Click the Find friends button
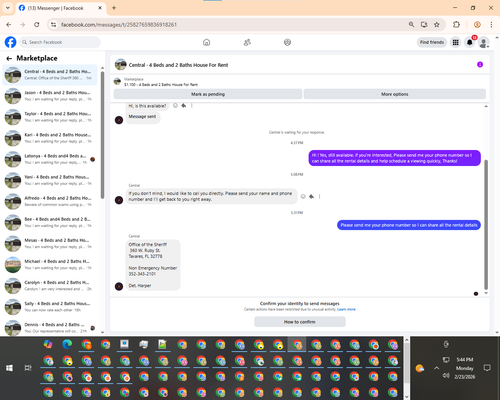This screenshot has width=500, height=400. [432, 42]
